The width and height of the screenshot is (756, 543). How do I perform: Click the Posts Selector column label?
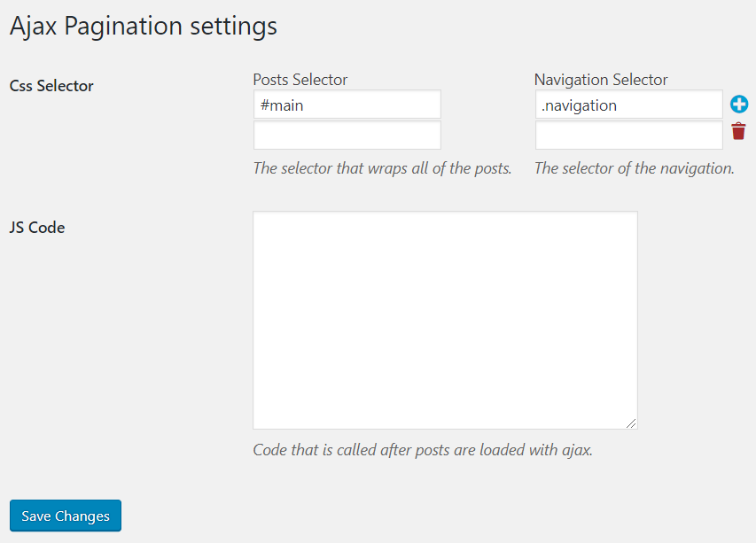click(300, 80)
